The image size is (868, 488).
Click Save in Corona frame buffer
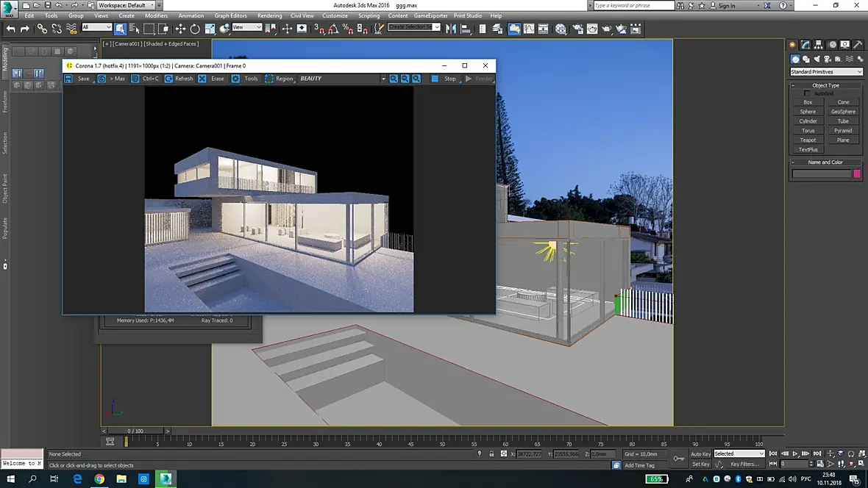point(78,79)
